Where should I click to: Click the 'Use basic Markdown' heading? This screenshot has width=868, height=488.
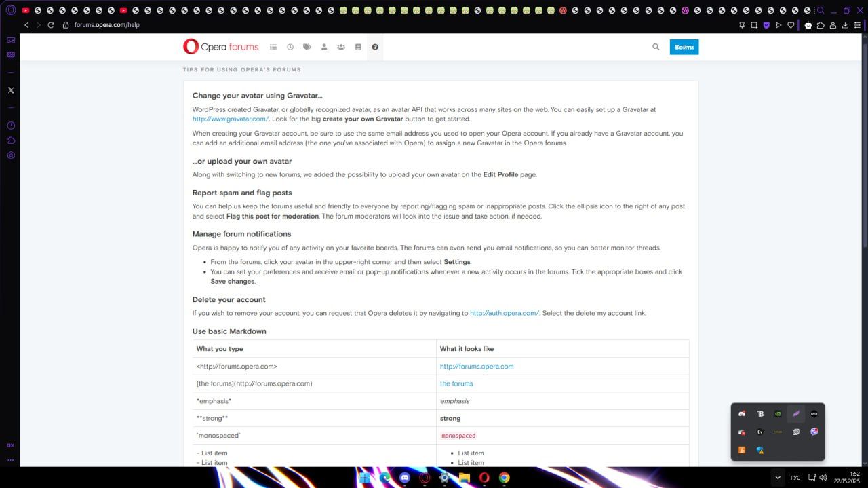229,331
